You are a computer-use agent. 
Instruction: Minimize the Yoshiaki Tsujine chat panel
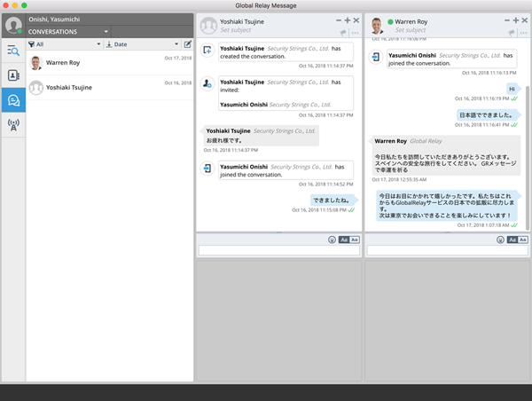coord(339,20)
